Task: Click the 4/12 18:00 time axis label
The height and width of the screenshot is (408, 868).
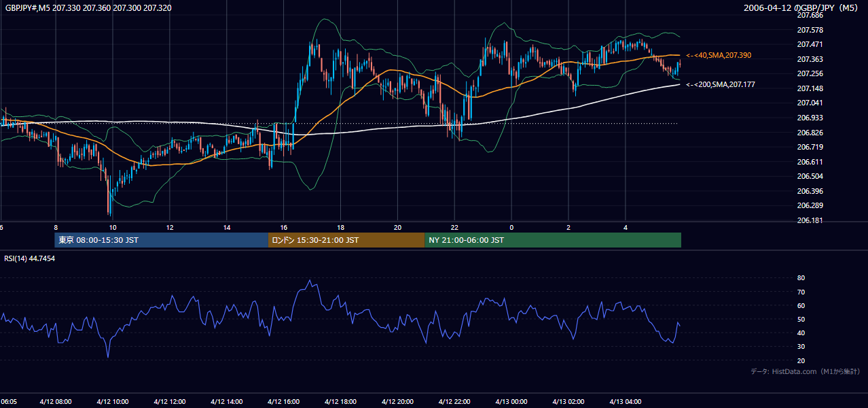Action: (341, 402)
